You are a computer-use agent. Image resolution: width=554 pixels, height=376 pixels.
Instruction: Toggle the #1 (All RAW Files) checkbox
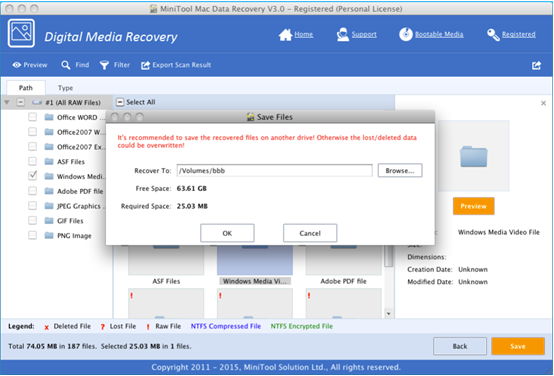click(21, 102)
